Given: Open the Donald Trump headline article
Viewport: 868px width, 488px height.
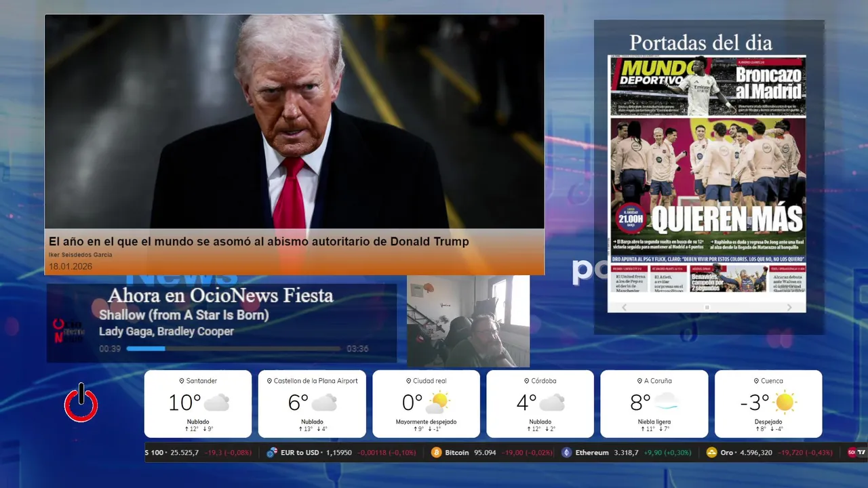Looking at the screenshot, I should click(x=258, y=241).
